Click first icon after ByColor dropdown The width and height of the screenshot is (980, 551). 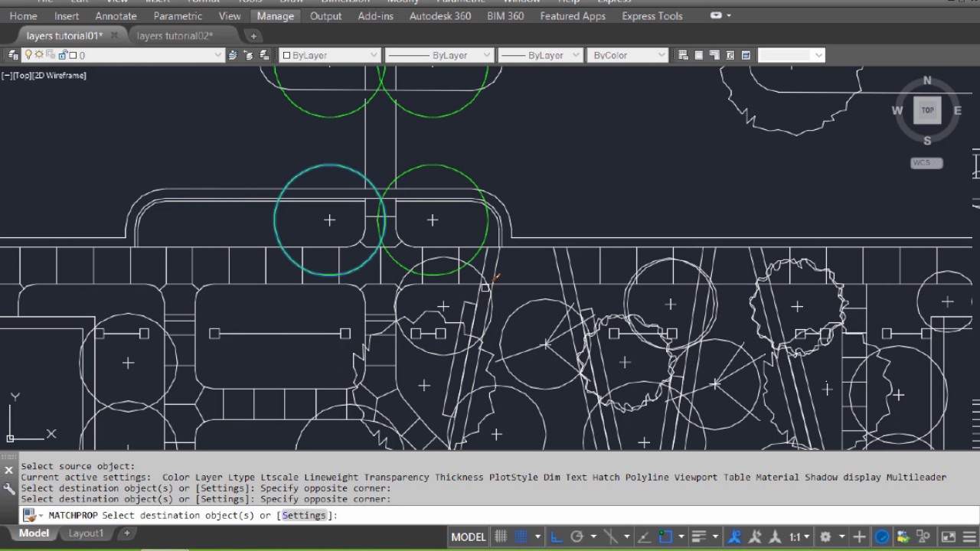click(x=684, y=55)
